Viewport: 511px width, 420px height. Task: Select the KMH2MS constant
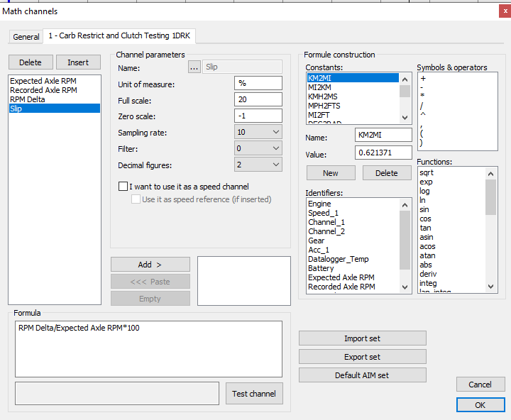(353, 96)
